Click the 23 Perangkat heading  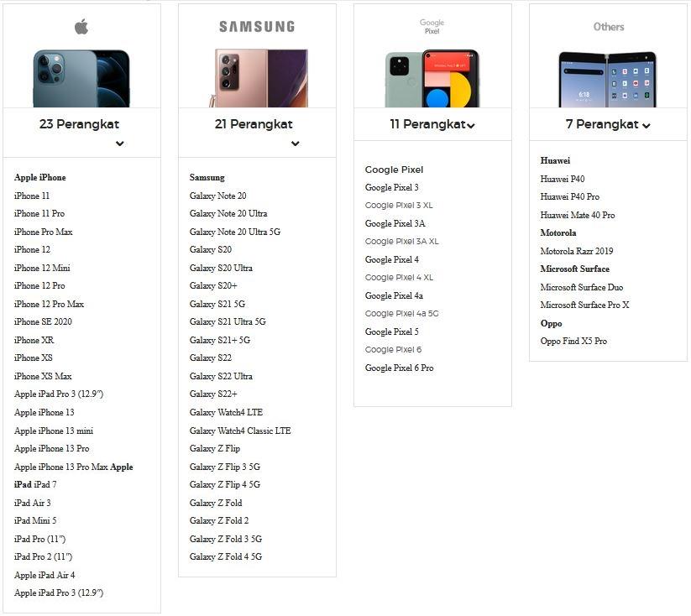[x=79, y=124]
